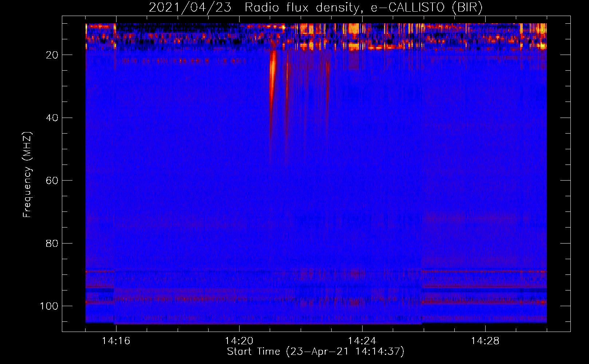Click the 14:28 time tick label
The image size is (589, 364).
pyautogui.click(x=485, y=341)
